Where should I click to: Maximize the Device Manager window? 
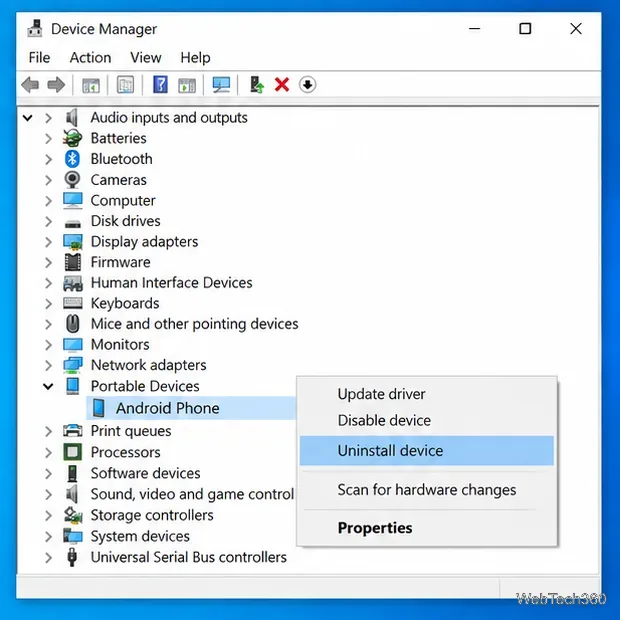click(525, 28)
